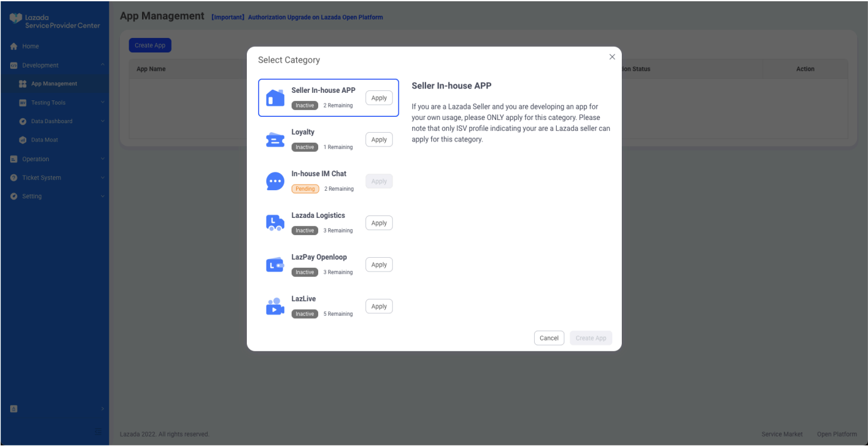Click the LazPay Openloop wallet icon

(275, 265)
